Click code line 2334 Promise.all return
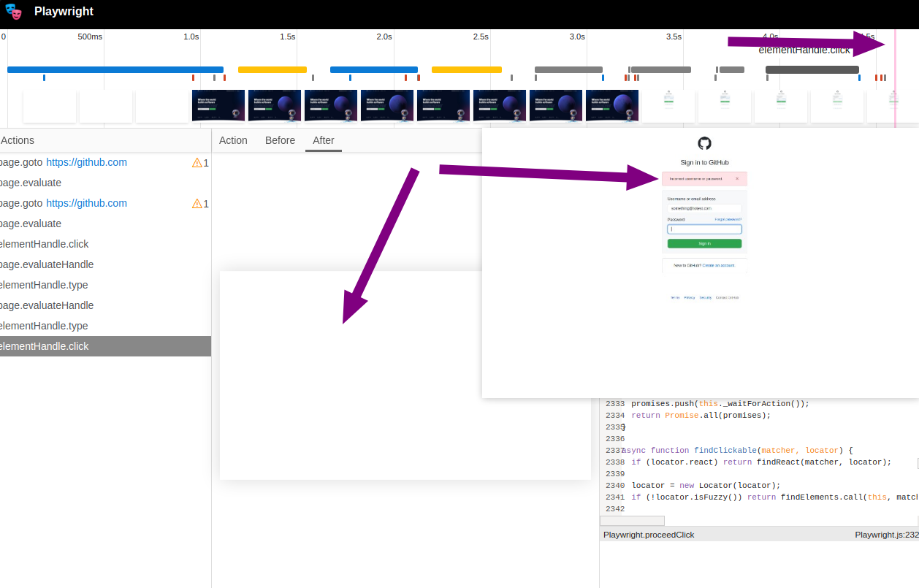The image size is (919, 588). pos(701,415)
